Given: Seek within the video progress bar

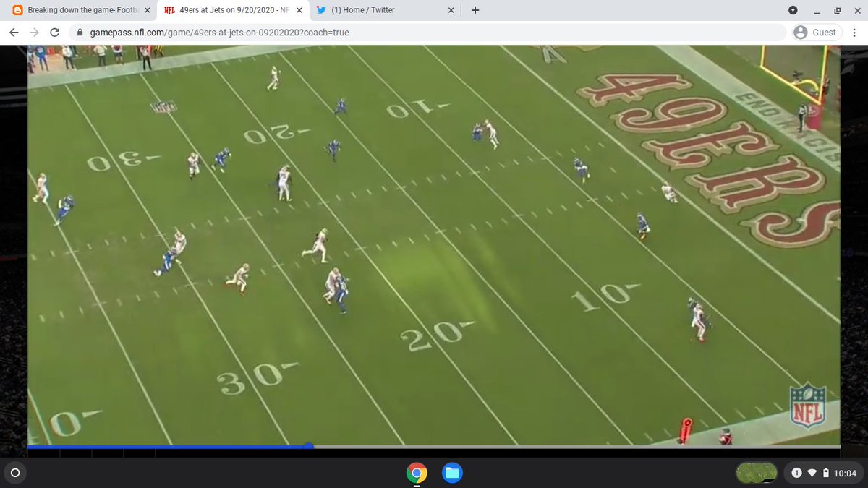Looking at the screenshot, I should pyautogui.click(x=434, y=446).
